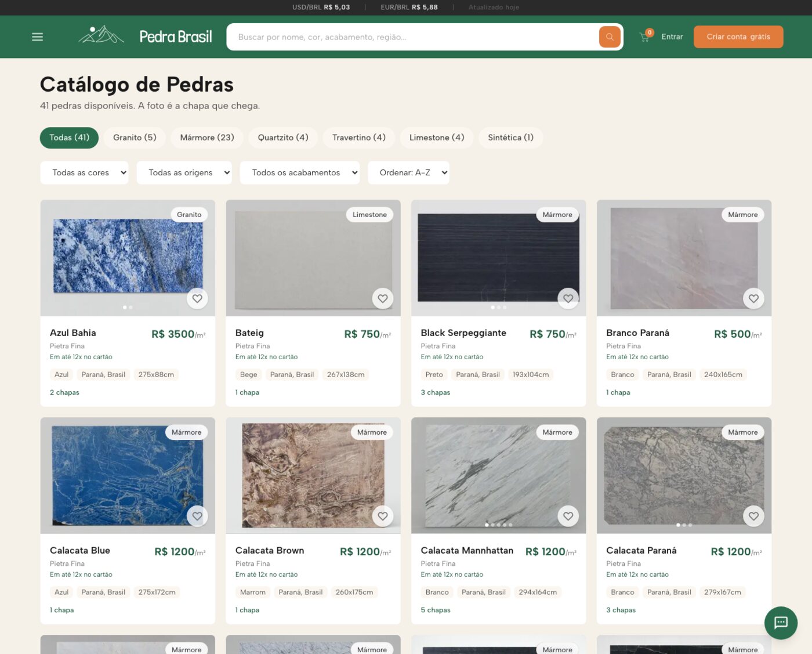Click the 5 chapas text on Calacata Mannhattan

click(x=436, y=610)
